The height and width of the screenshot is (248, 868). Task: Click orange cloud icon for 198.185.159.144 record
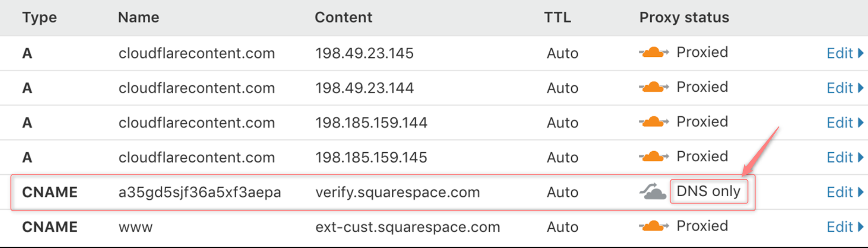click(x=654, y=122)
